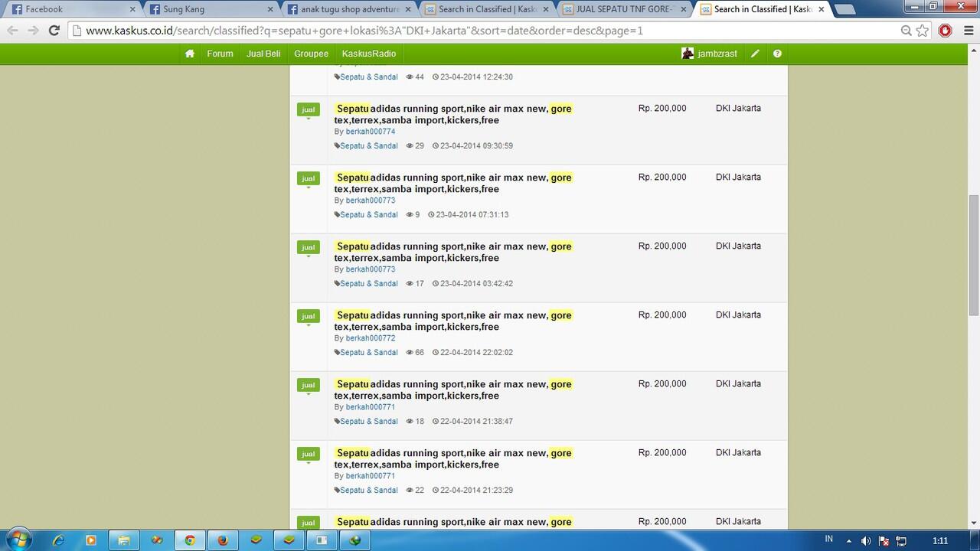This screenshot has height=551, width=980.
Task: Bookmark this page with the star icon
Action: (923, 31)
